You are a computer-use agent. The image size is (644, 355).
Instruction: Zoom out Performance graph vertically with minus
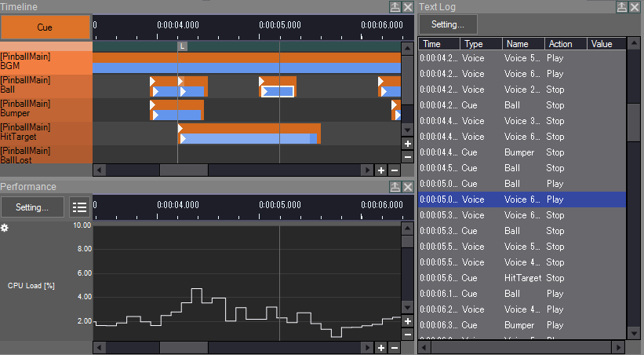[407, 335]
